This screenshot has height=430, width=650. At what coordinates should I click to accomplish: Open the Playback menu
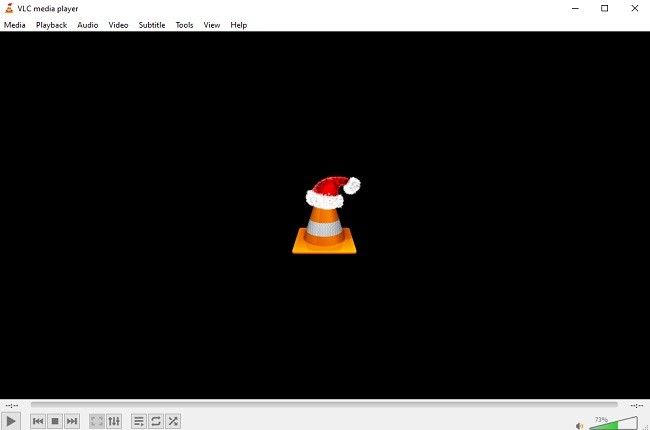tap(51, 25)
